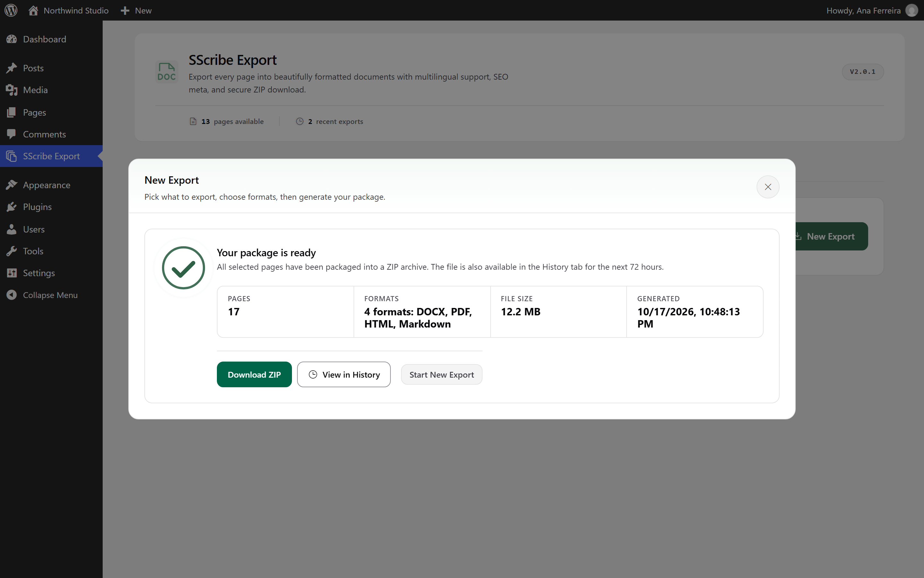Screen dimensions: 924x578
Task: Close the New Export dialog
Action: [768, 187]
